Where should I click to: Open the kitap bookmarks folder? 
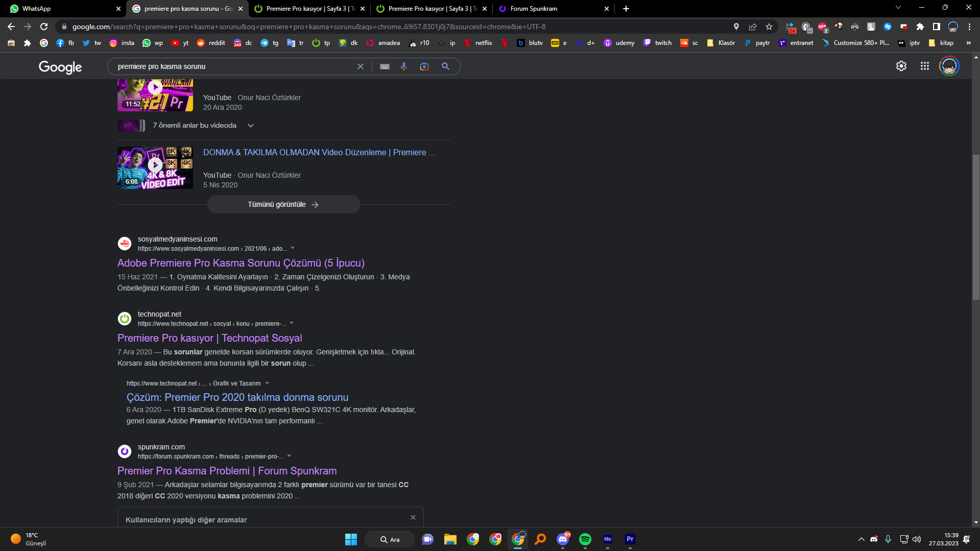941,43
